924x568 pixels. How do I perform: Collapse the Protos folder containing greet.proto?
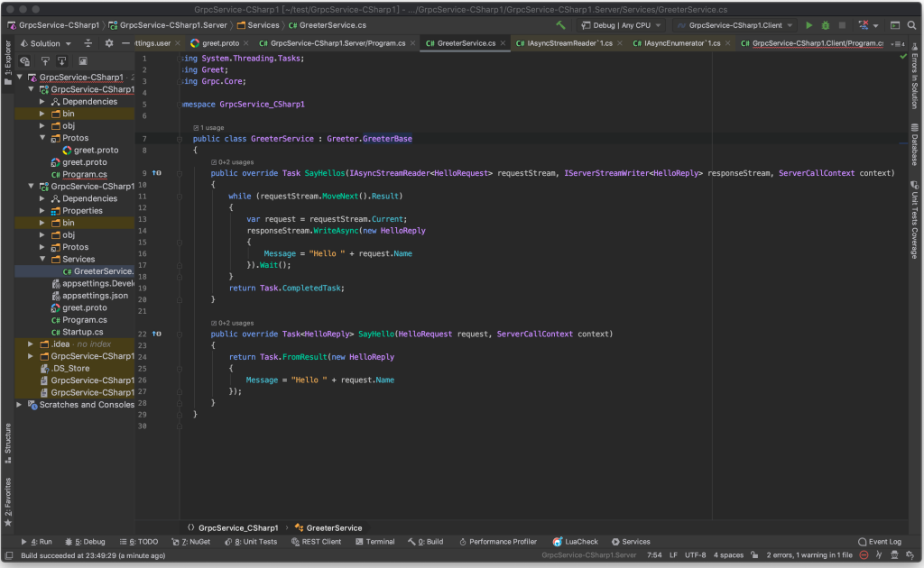(x=42, y=138)
